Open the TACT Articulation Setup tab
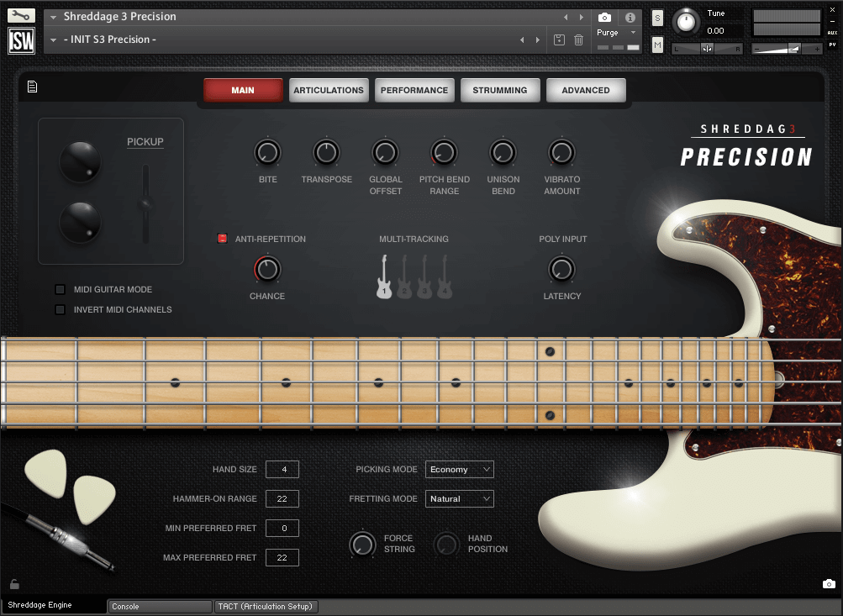This screenshot has width=843, height=616. coord(266,606)
